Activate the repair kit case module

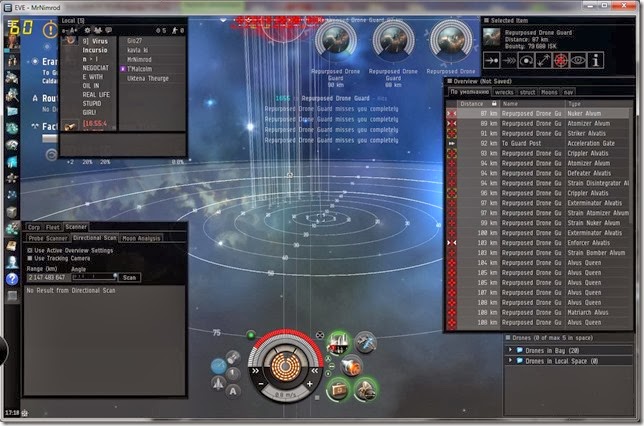(338, 389)
